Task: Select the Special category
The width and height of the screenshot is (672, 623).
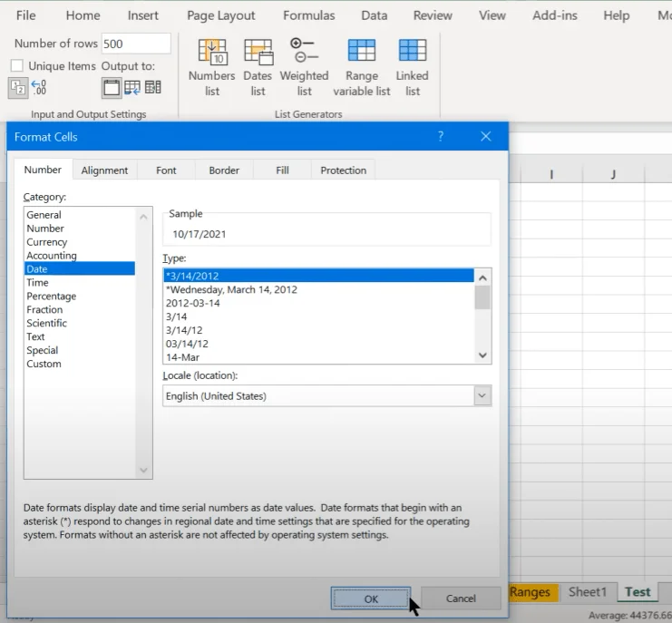Action: [80, 350]
